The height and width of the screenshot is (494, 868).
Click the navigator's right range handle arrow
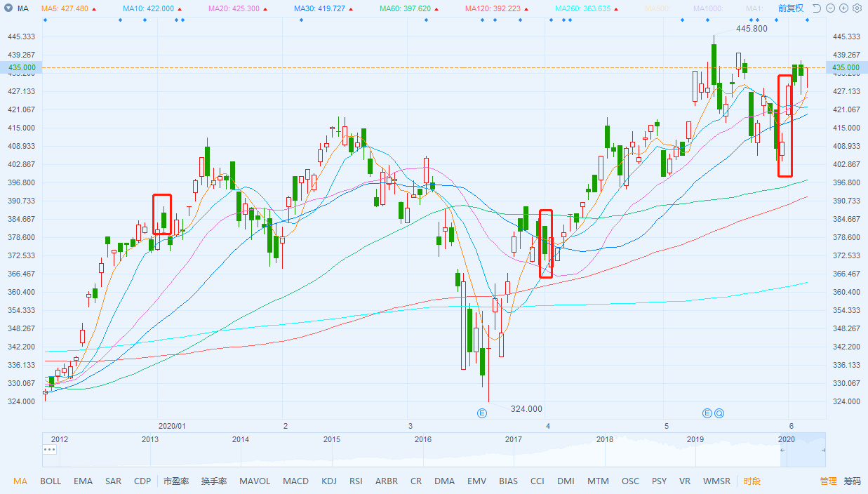click(x=823, y=450)
